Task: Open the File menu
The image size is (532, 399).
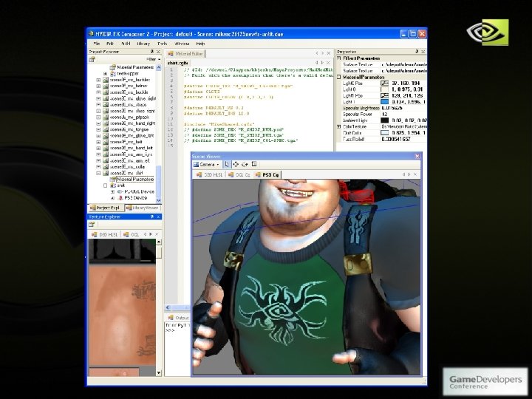Action: (97, 44)
